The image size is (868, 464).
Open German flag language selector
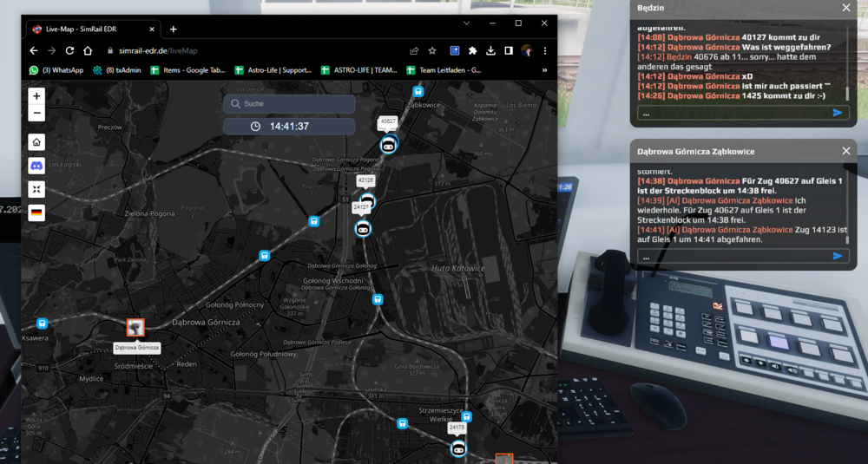click(x=36, y=213)
